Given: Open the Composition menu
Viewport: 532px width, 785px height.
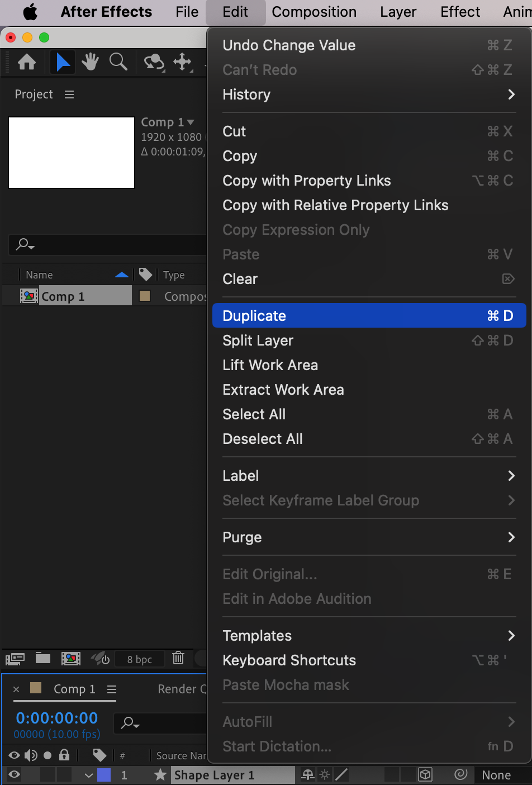Looking at the screenshot, I should click(314, 12).
